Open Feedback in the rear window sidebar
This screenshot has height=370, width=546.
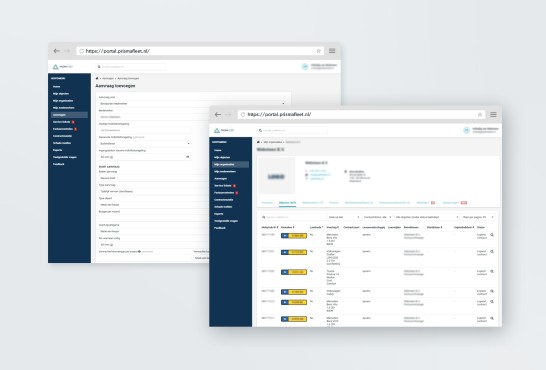[58, 164]
